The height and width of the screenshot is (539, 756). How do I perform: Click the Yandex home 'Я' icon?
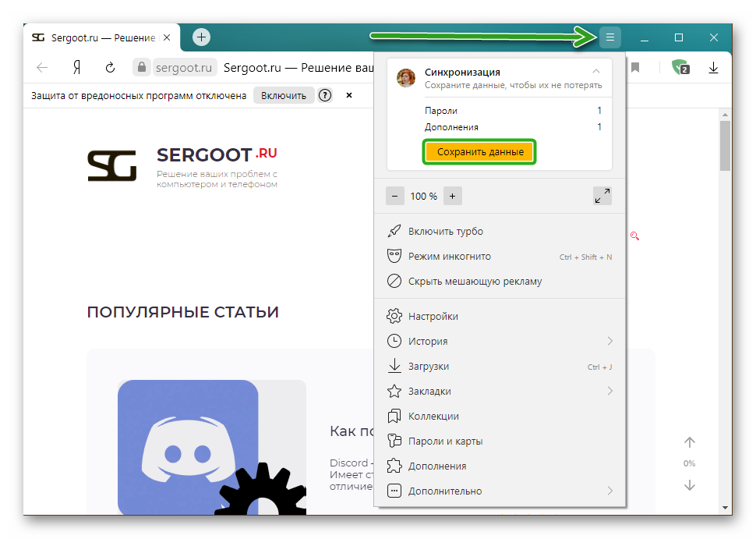tap(77, 68)
